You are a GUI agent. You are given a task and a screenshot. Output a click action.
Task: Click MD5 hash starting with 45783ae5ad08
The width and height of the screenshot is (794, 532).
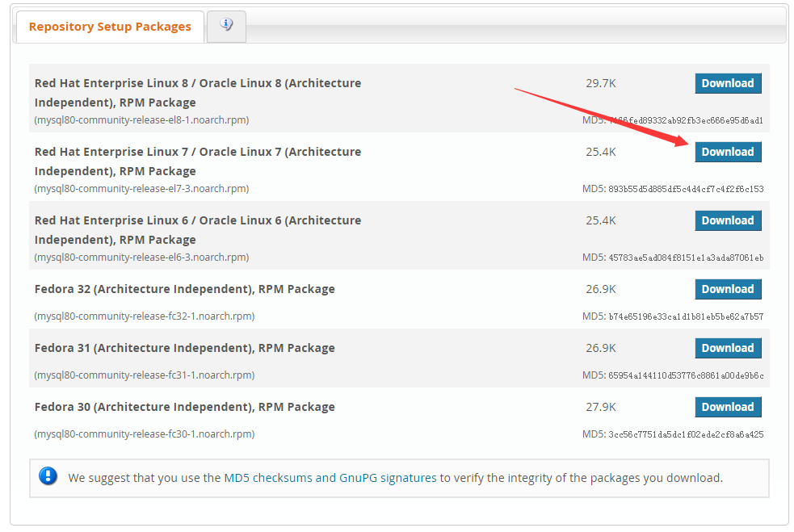coord(686,258)
